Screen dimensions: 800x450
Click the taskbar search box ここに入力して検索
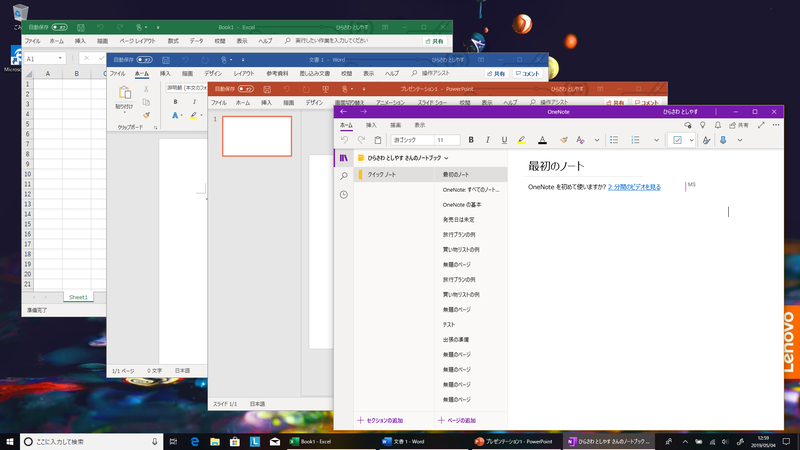point(92,442)
